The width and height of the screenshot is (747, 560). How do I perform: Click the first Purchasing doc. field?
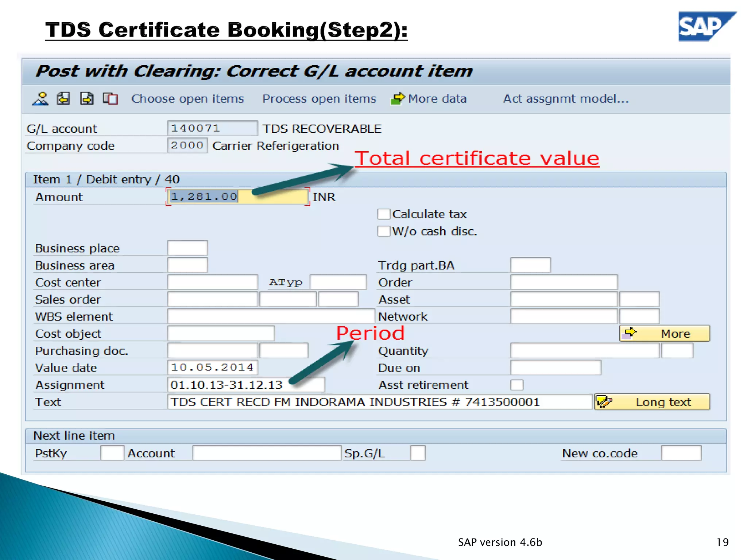(213, 351)
